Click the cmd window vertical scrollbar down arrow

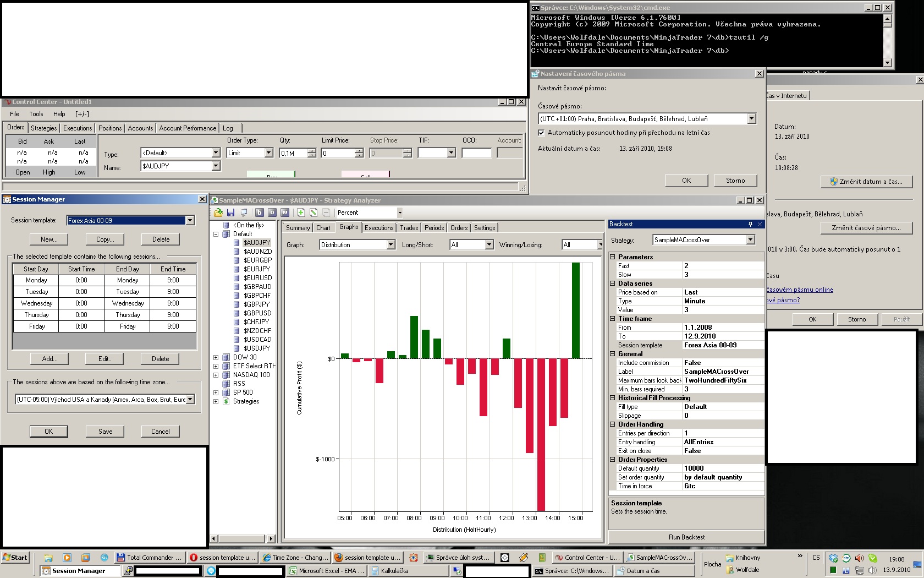887,63
